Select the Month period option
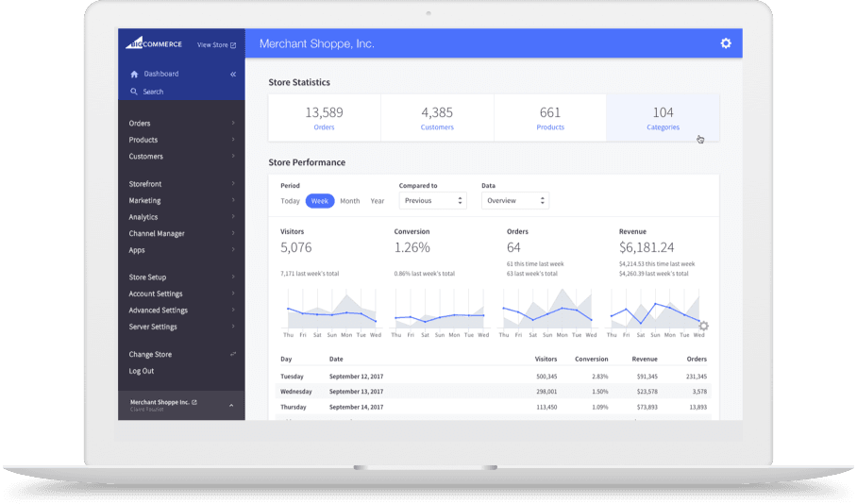The width and height of the screenshot is (857, 504). (349, 201)
